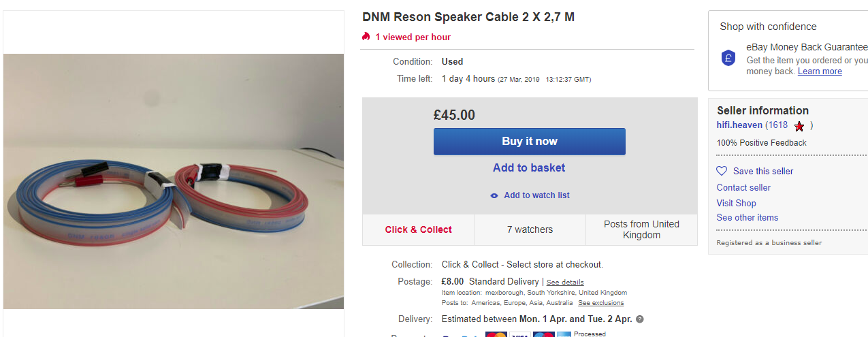Visit the seller's Shop
Screen dimensions: 868x337
736,204
